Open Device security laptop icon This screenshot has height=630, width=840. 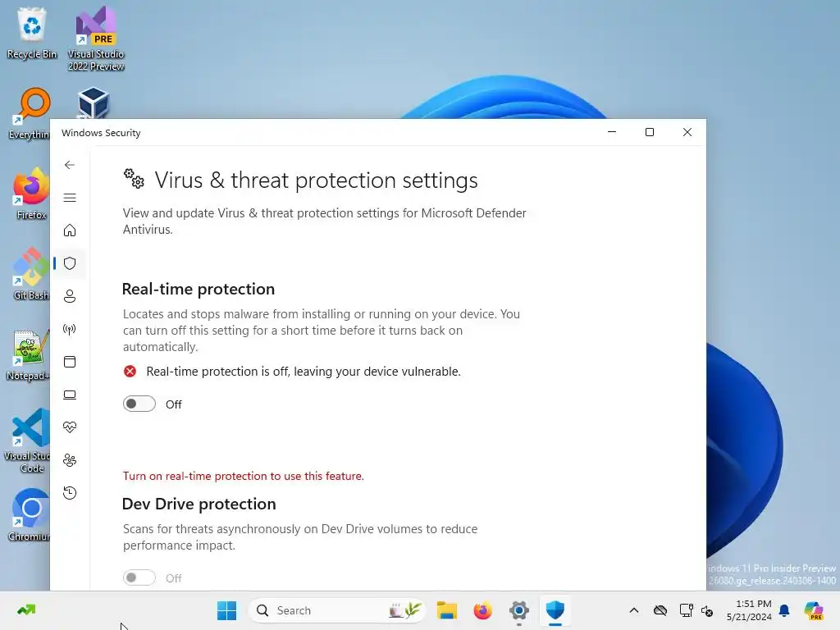[x=70, y=395]
